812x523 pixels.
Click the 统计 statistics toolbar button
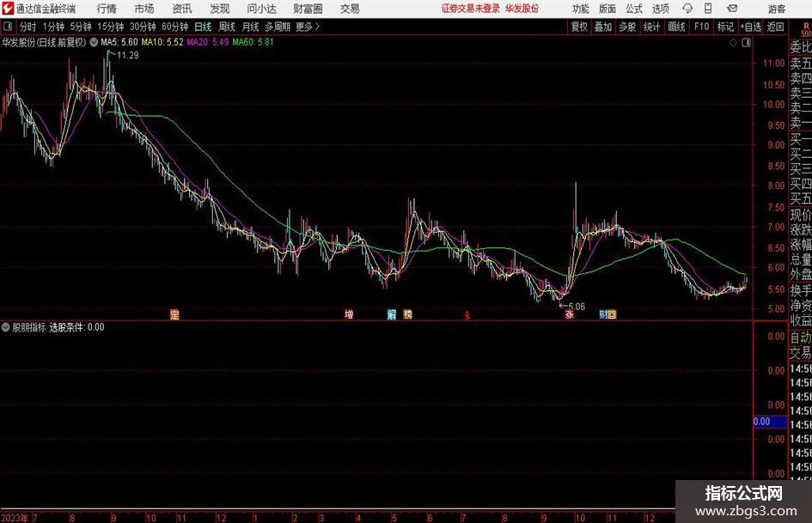click(651, 27)
